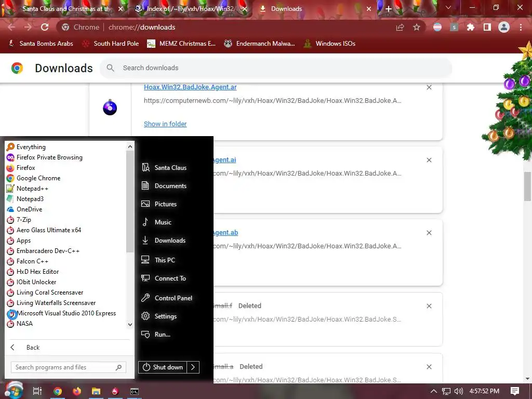Image resolution: width=532 pixels, height=399 pixels.
Task: Open Notepad++ from programs list
Action: click(x=66, y=189)
